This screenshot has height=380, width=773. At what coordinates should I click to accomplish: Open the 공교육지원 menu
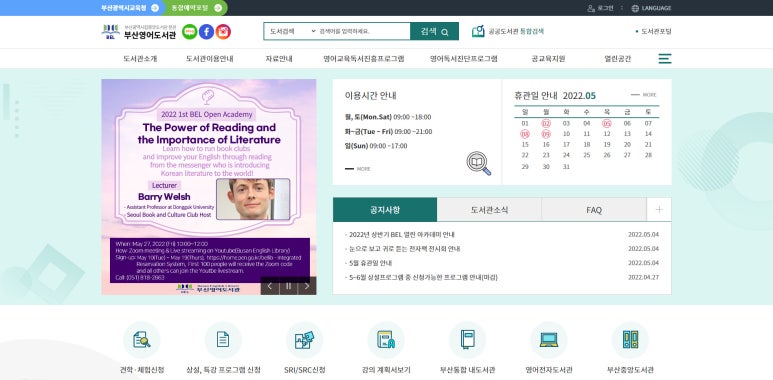click(548, 59)
